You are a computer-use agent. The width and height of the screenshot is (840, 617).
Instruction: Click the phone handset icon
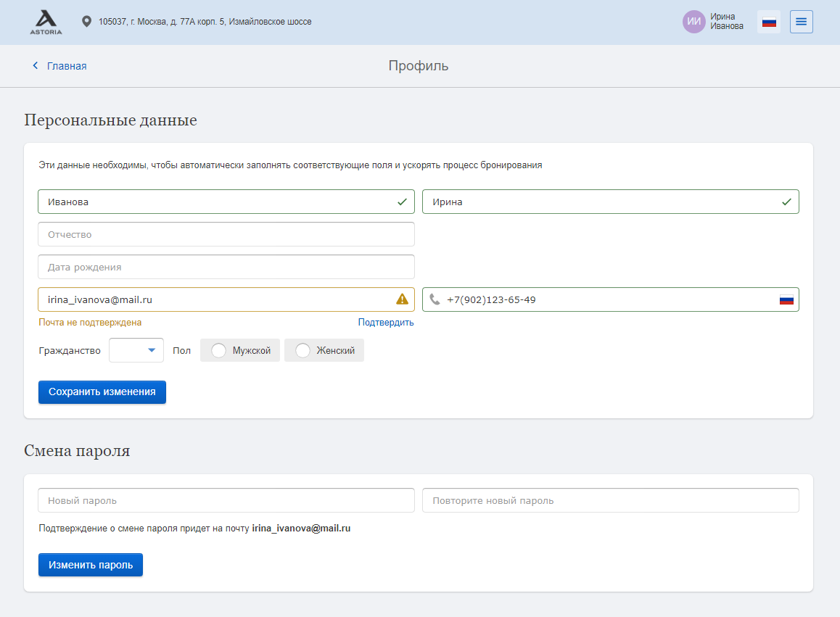pyautogui.click(x=435, y=299)
